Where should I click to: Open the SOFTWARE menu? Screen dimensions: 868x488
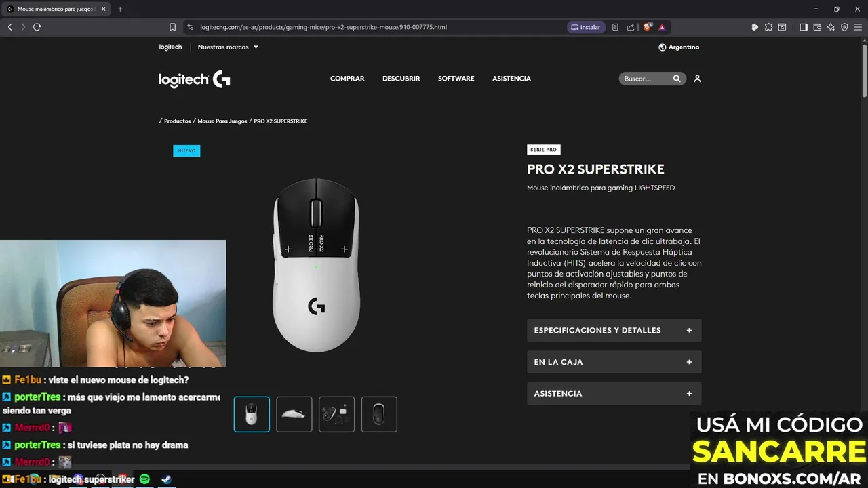456,79
